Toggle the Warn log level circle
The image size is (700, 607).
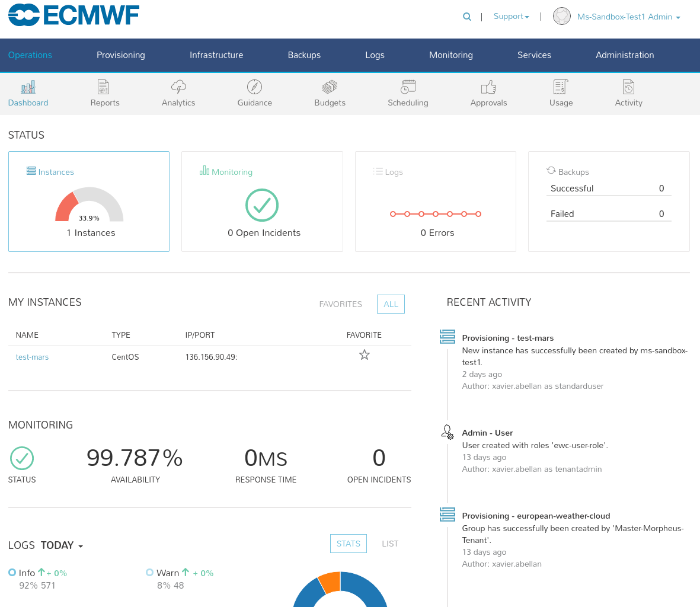(x=149, y=572)
